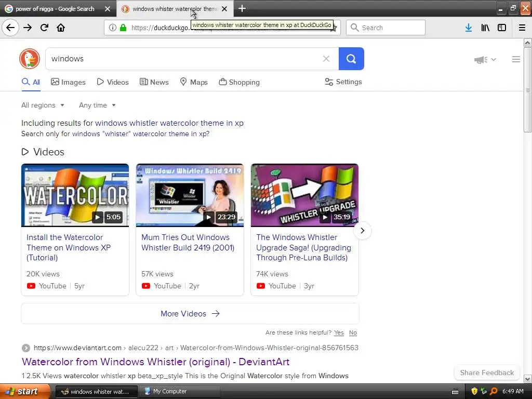
Task: Click the YouTube icon under Watercolor video
Action: (x=31, y=286)
